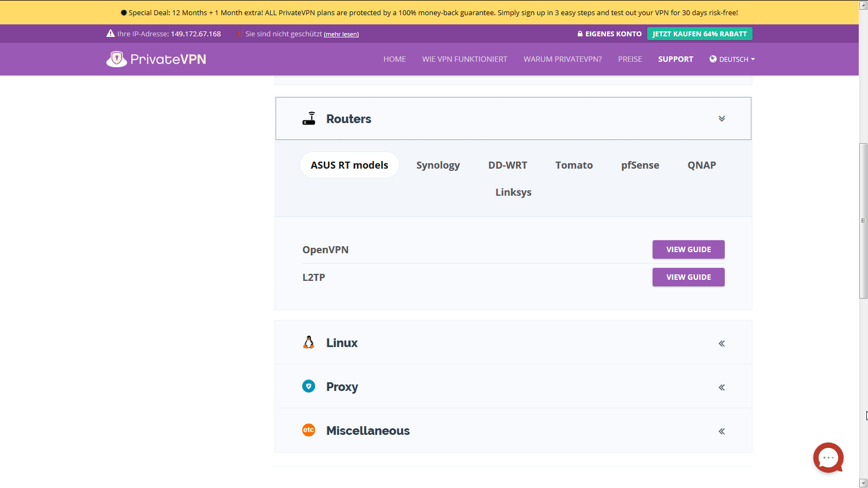Click the L2TP row label
868x488 pixels.
pyautogui.click(x=314, y=277)
